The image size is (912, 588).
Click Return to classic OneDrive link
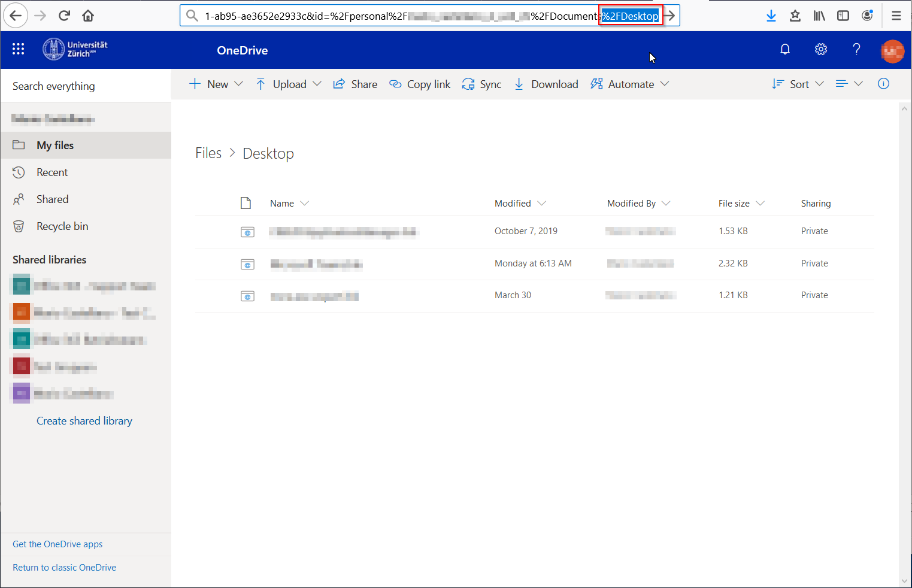(64, 568)
